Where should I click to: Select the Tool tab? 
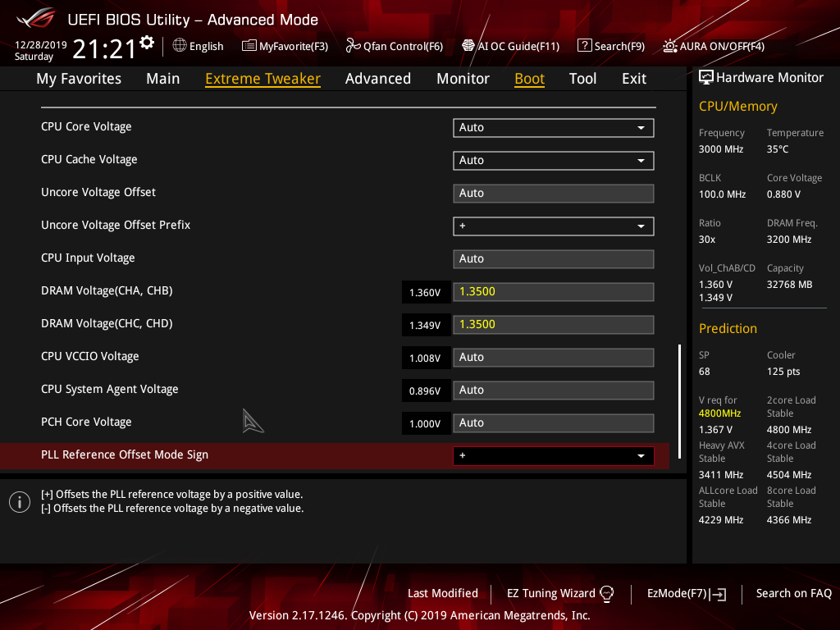tap(582, 79)
